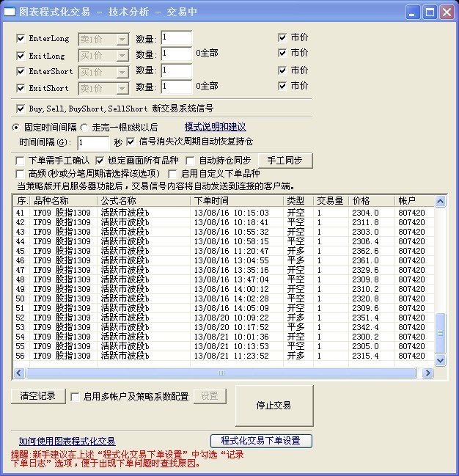Viewport: 459px width, 476px height.
Task: Minimize the 图表程式化交易 window
Action: (x=413, y=12)
